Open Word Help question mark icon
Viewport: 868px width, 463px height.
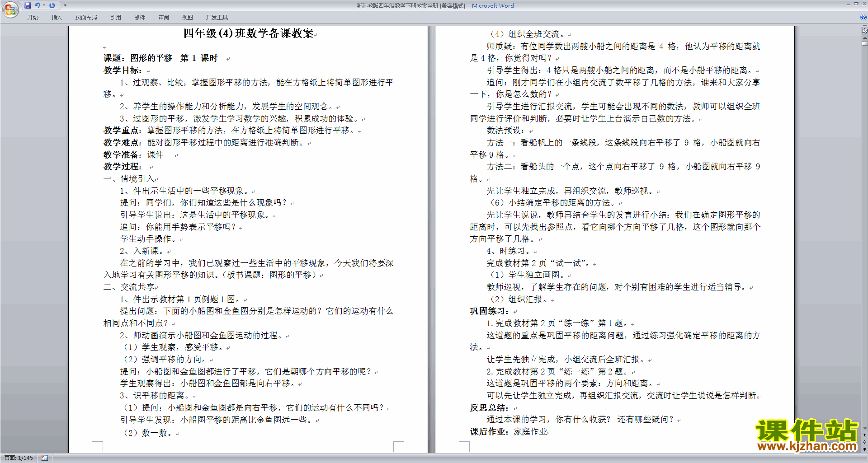[x=863, y=17]
